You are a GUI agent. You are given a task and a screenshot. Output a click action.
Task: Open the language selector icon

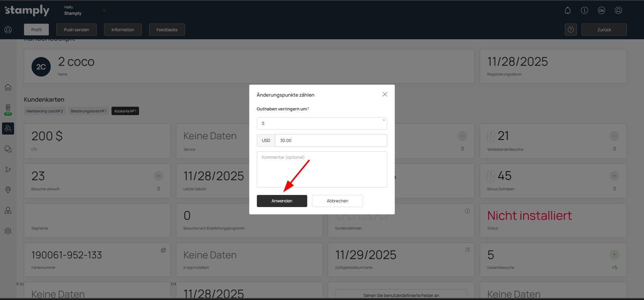coord(601,10)
